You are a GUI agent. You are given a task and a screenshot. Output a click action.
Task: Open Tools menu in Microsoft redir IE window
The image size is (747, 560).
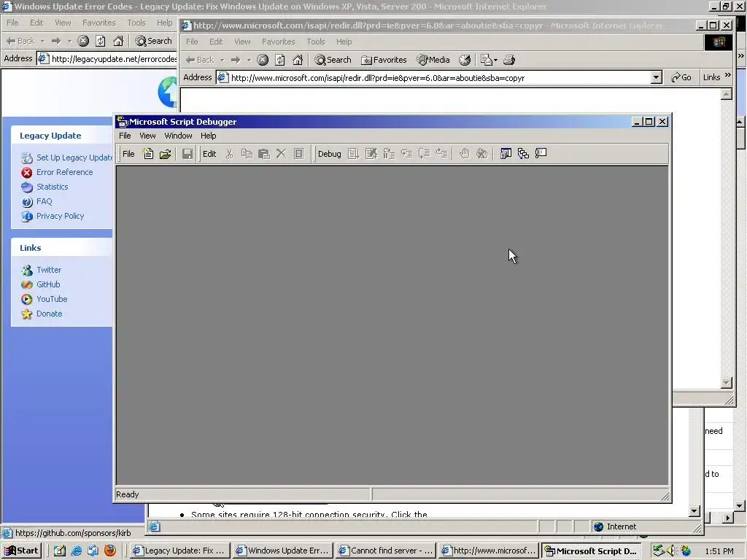point(315,42)
